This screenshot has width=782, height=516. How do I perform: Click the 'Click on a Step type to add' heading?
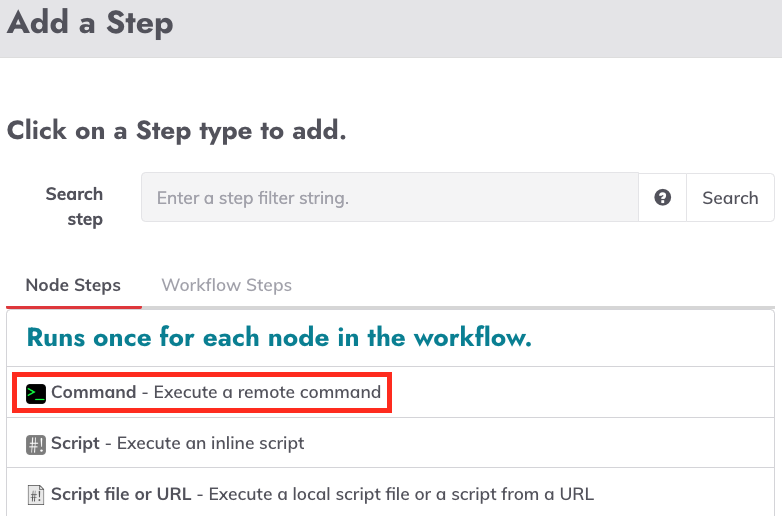pyautogui.click(x=177, y=131)
